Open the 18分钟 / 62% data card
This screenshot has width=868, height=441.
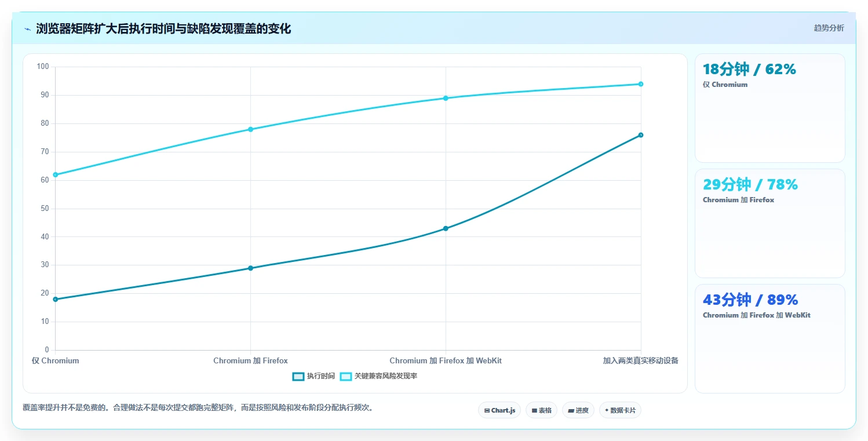point(769,108)
